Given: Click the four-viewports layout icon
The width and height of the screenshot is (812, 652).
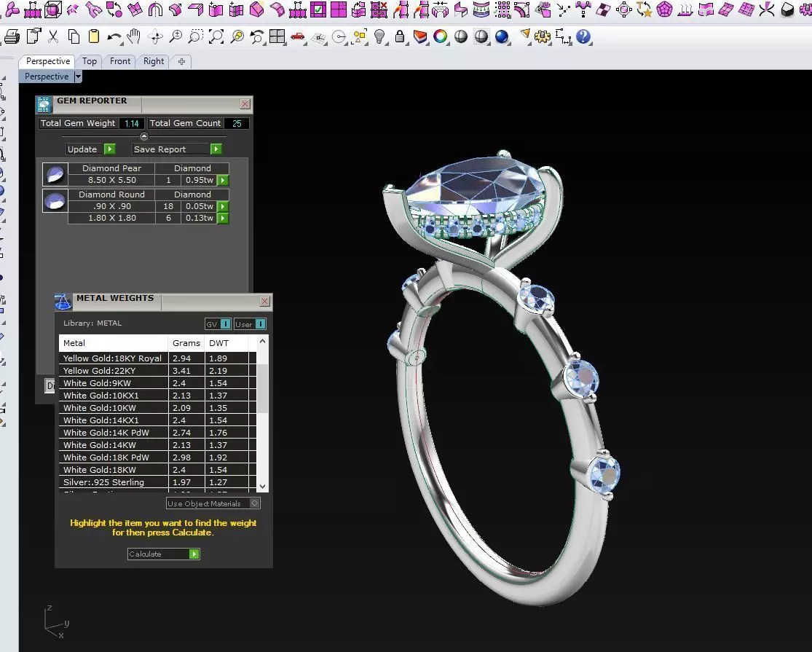Looking at the screenshot, I should (x=277, y=36).
